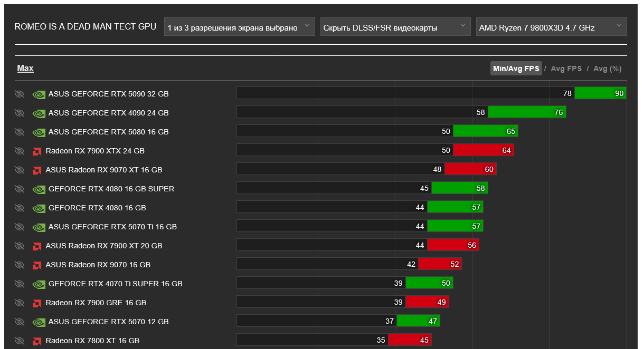The width and height of the screenshot is (644, 349).
Task: Click the NVIDIA logo beside RTX 5090
Action: [x=39, y=94]
